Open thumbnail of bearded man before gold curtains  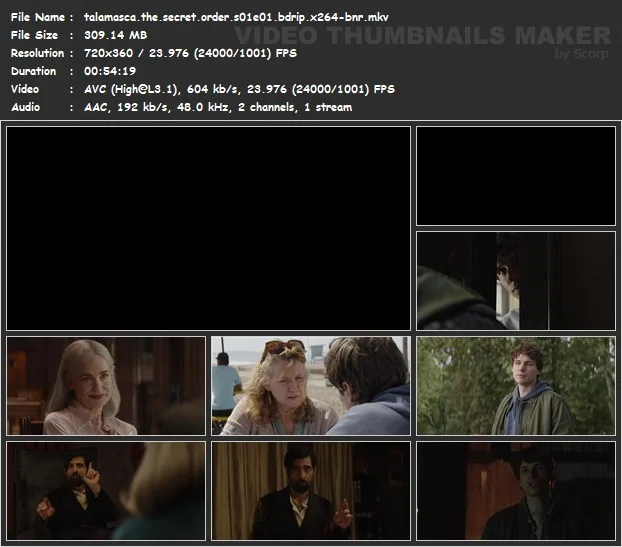[311, 491]
